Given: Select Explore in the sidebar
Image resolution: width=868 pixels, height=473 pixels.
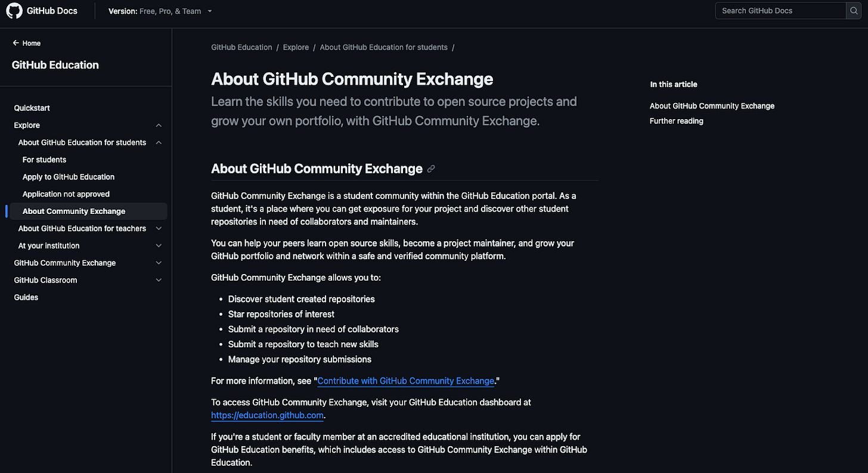Looking at the screenshot, I should pos(27,125).
